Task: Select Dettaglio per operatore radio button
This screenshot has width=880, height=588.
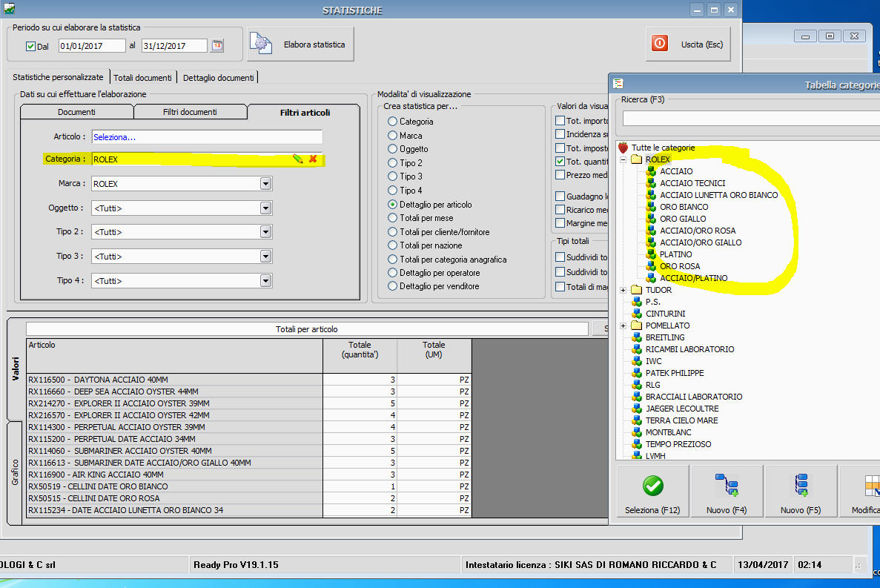Action: point(392,273)
